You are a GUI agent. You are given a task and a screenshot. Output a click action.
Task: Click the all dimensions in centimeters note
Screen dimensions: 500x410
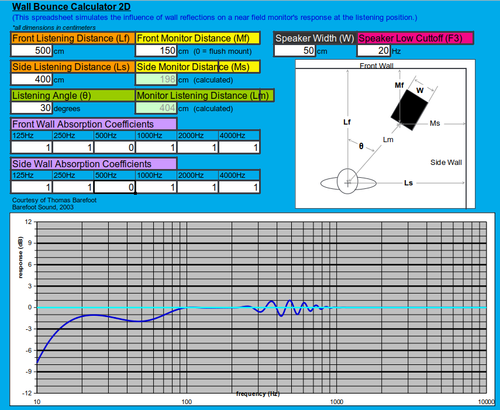coord(54,27)
